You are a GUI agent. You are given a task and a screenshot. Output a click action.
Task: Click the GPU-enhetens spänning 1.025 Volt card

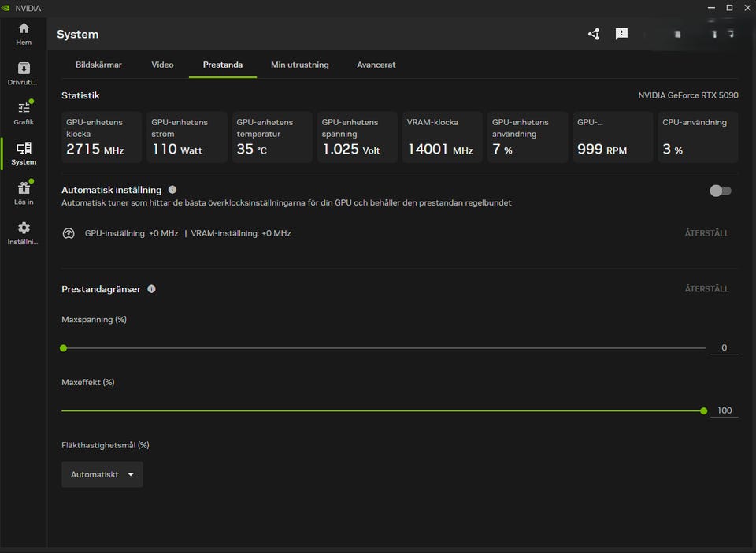pos(358,137)
